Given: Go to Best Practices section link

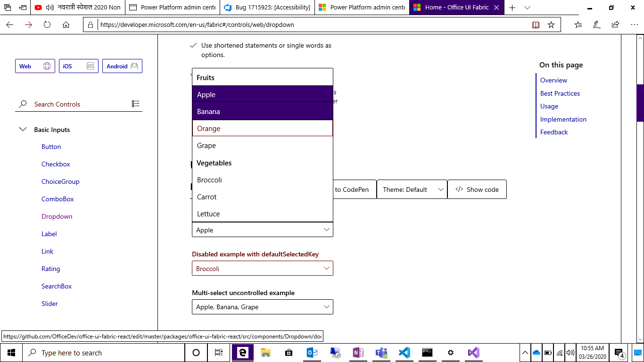Looking at the screenshot, I should click(560, 93).
